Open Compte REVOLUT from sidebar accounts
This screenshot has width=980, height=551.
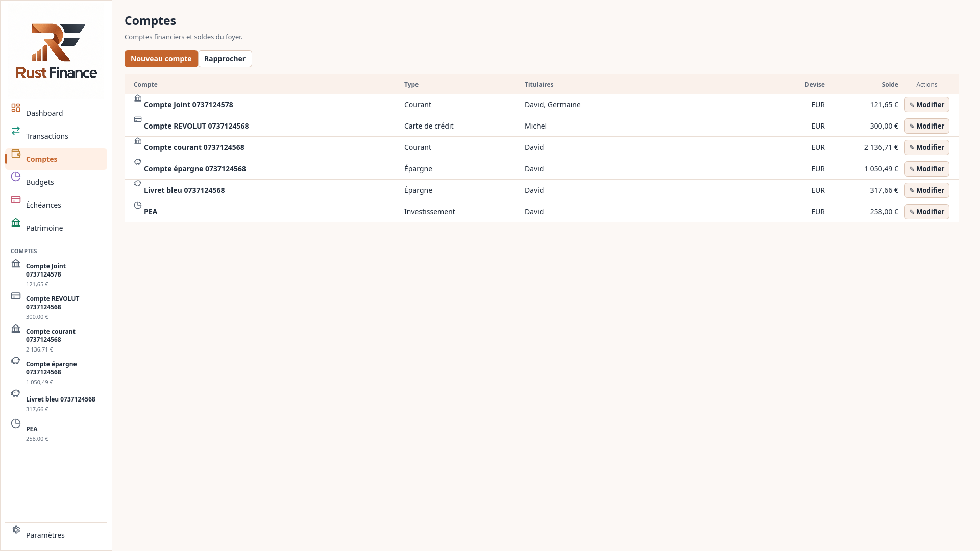tap(56, 307)
